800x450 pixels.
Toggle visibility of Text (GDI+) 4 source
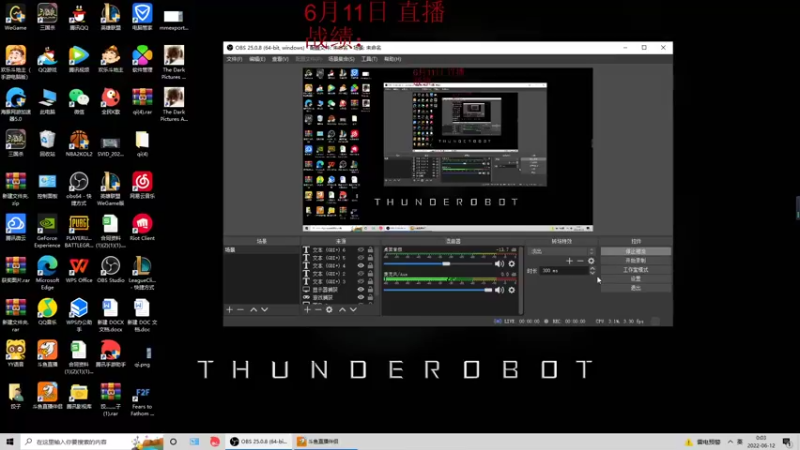361,266
